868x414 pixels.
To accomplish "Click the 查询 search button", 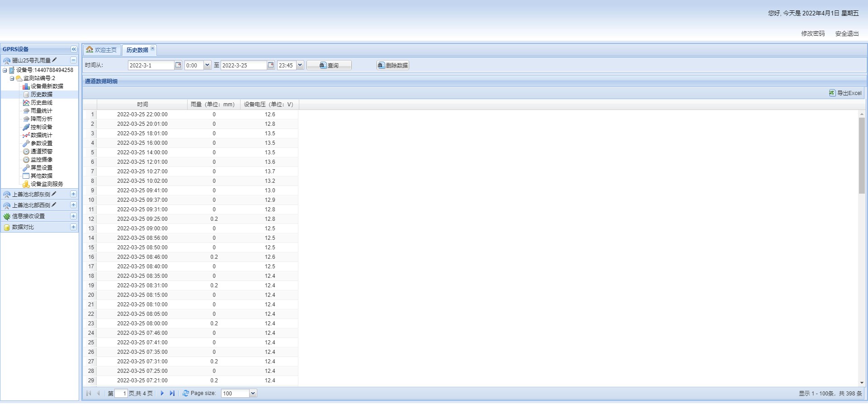I will pos(329,66).
